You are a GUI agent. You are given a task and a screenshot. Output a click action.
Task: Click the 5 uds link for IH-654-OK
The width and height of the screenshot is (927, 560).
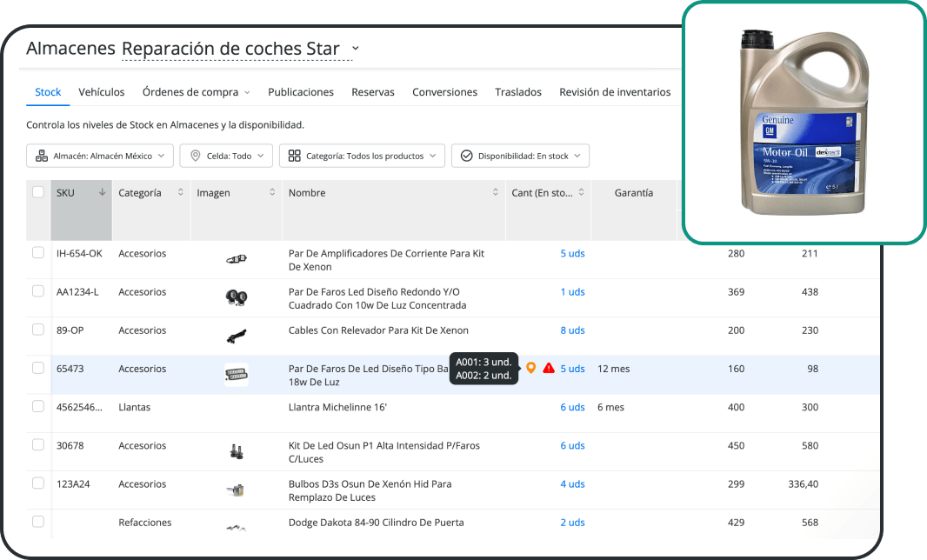(x=572, y=253)
